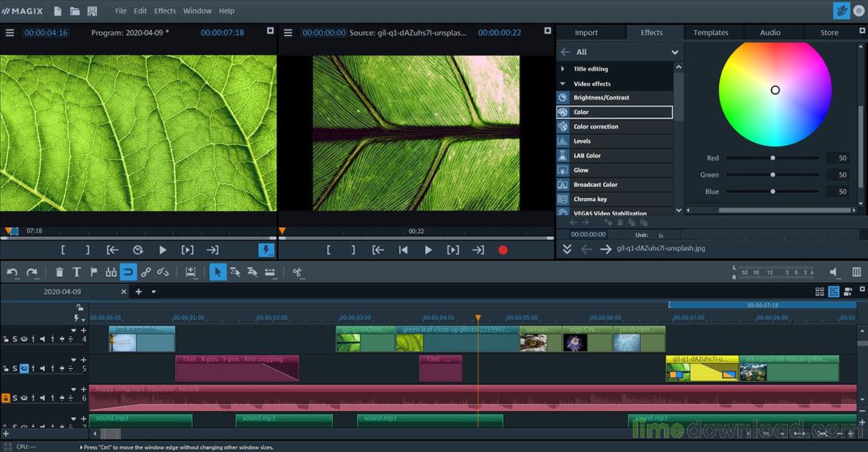Open the red Record button

coord(502,250)
